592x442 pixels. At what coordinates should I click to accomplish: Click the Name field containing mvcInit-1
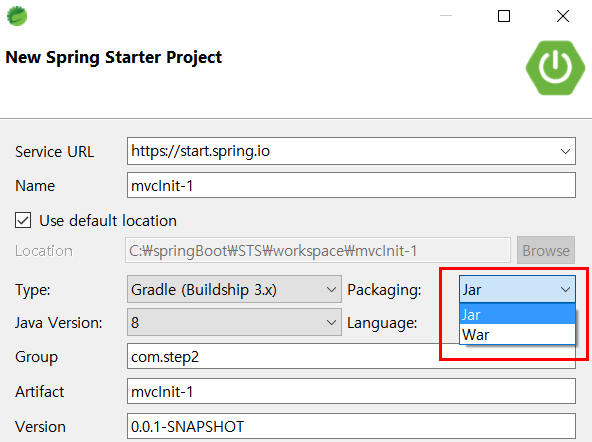[351, 185]
